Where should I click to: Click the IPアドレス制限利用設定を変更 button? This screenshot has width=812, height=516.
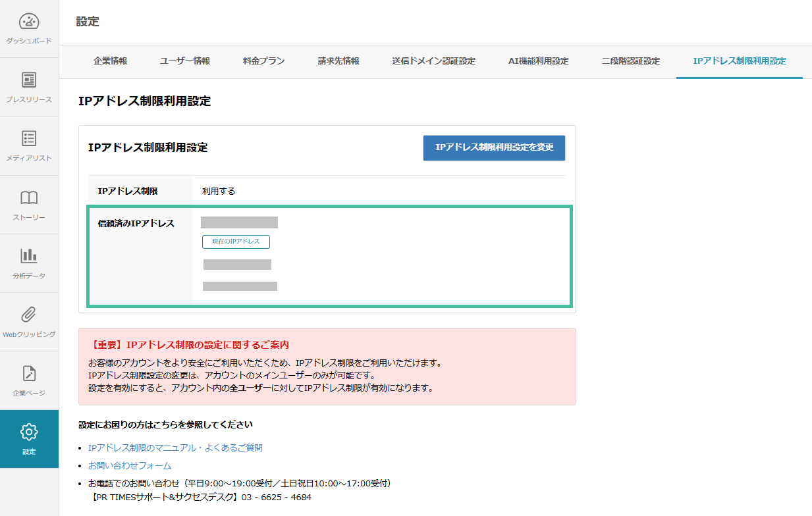tap(493, 148)
